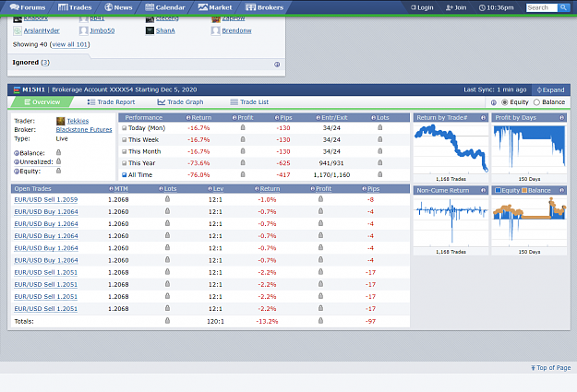Viewport: 577px width, 392px height.
Task: Click the Profit by Days info icon
Action: (x=561, y=118)
